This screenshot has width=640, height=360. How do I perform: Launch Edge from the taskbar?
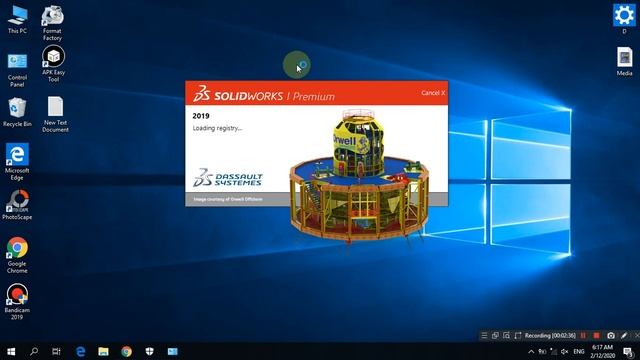tap(80, 351)
